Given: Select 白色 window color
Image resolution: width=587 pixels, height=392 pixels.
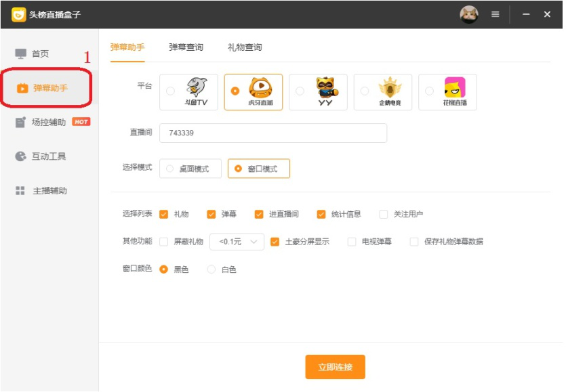Looking at the screenshot, I should tap(211, 269).
